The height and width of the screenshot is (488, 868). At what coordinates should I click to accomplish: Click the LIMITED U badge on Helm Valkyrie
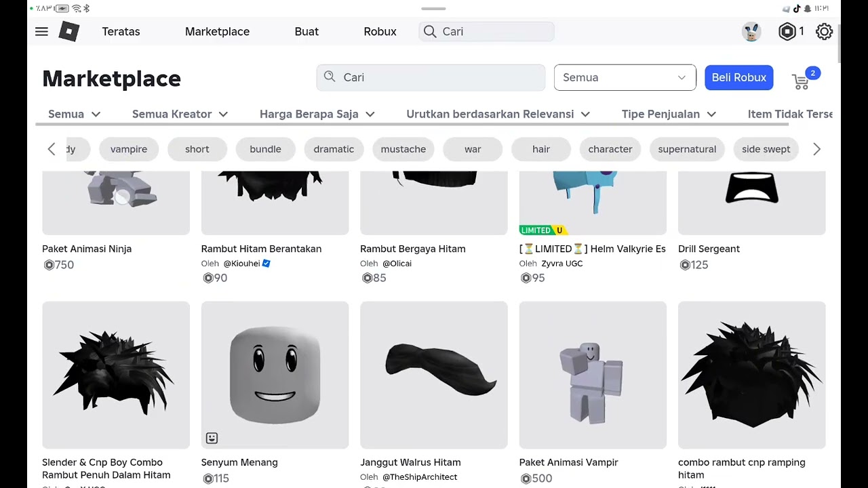click(542, 230)
